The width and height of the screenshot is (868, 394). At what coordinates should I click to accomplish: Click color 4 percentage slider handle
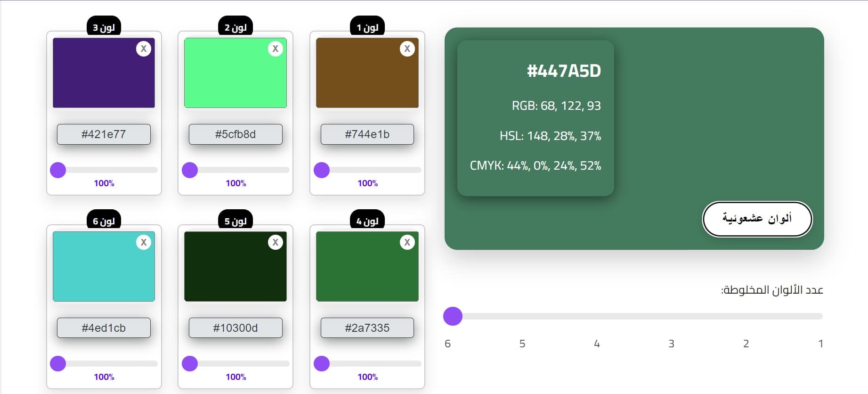click(x=322, y=364)
